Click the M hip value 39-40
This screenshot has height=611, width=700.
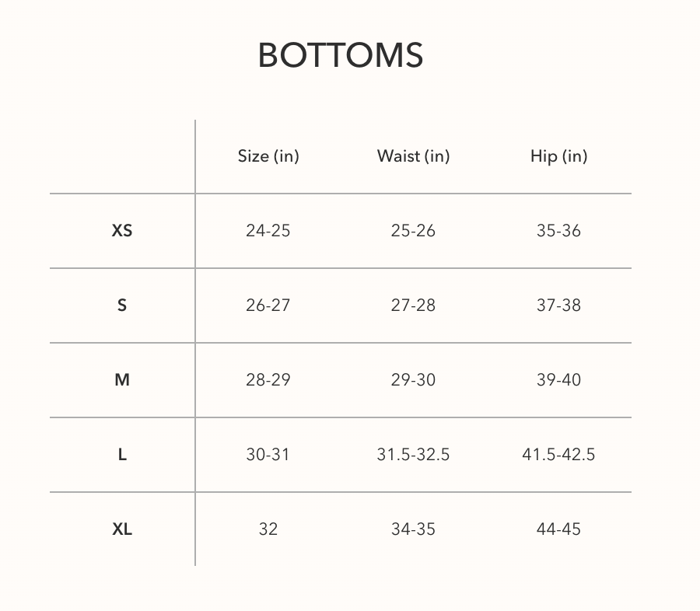[558, 380]
